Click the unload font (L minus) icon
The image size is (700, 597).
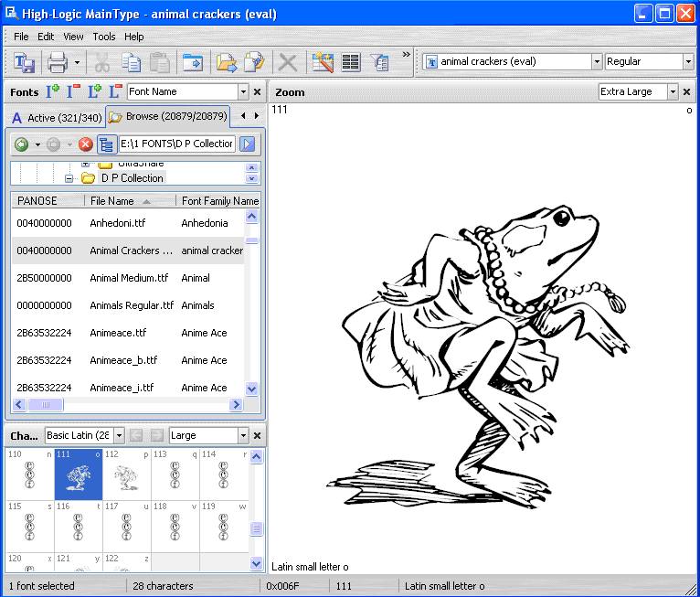[x=116, y=91]
